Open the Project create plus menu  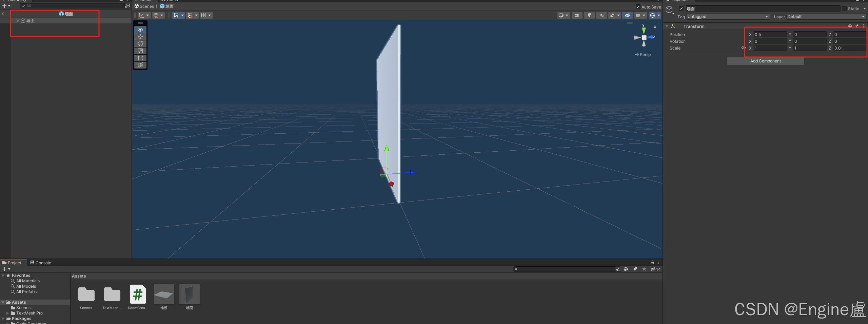tap(6, 269)
